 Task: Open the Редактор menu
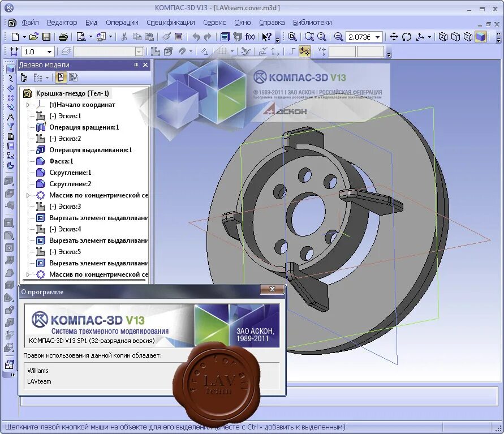(62, 23)
